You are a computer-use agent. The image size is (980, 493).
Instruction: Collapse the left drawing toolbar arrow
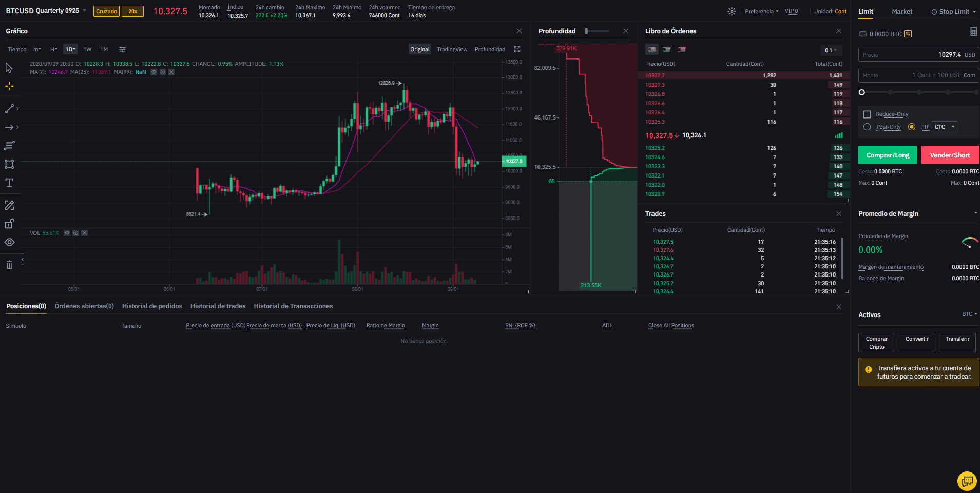[22, 260]
